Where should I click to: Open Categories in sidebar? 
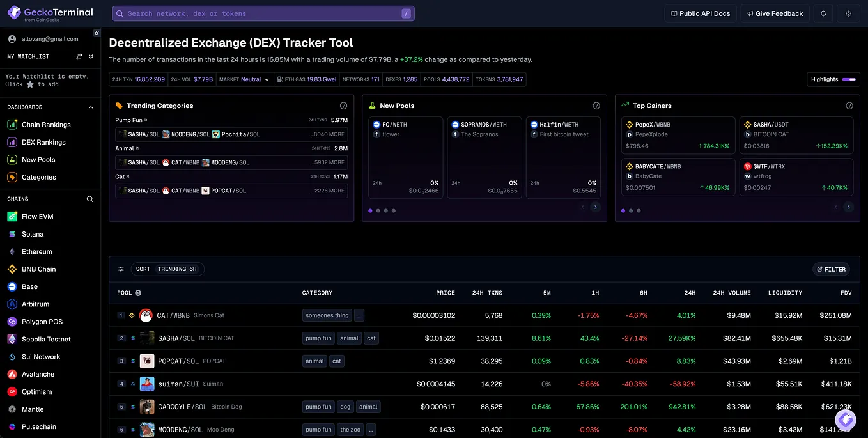pyautogui.click(x=39, y=177)
